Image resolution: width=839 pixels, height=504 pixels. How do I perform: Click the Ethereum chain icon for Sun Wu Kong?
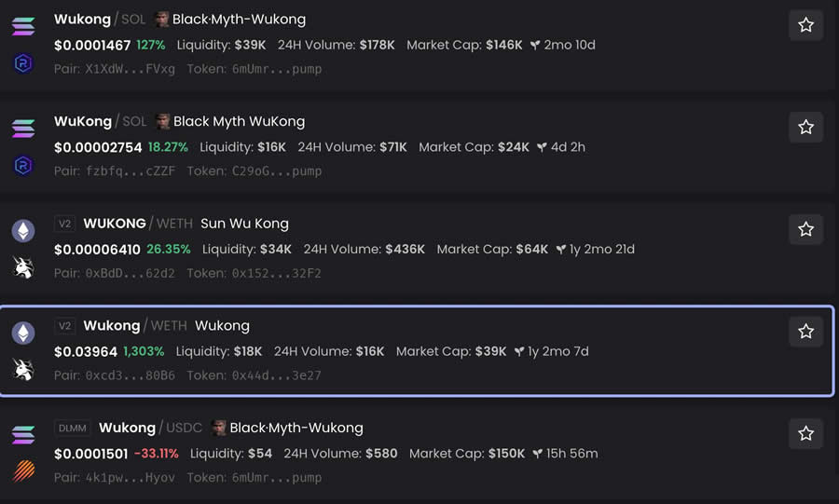point(23,231)
